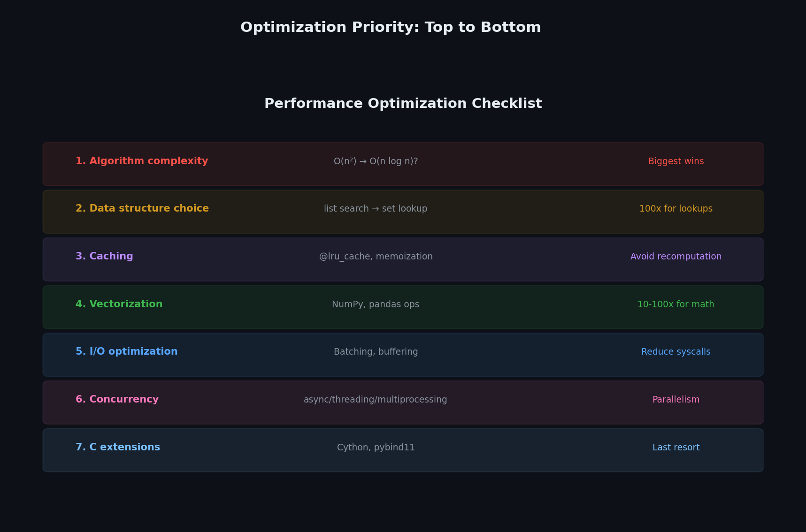Select the '3. Caching' label
Screen dimensions: 806x532
tap(104, 257)
